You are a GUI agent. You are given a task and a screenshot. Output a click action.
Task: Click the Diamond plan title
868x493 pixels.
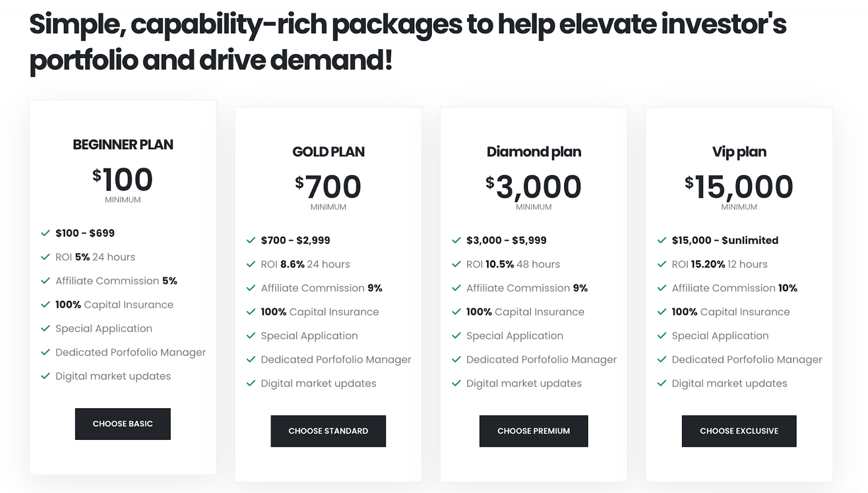click(x=534, y=151)
